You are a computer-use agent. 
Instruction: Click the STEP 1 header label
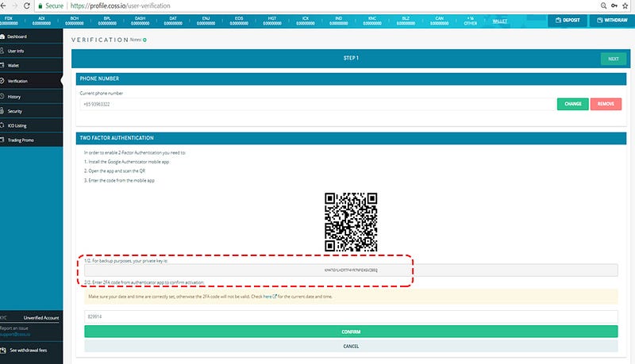tap(351, 58)
